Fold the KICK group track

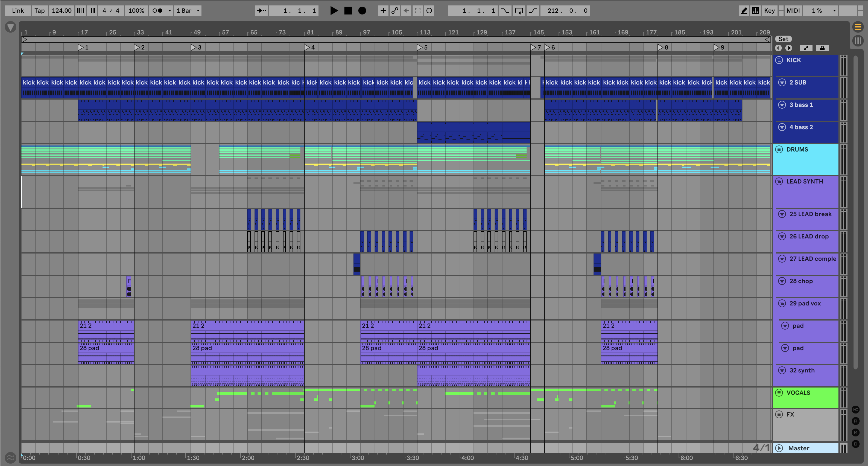click(779, 60)
